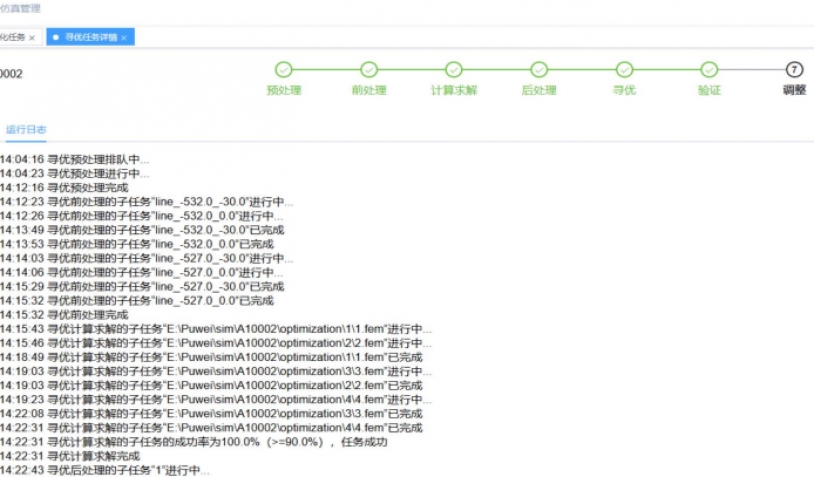Click the 前处理 step checkmark circle

click(x=369, y=70)
